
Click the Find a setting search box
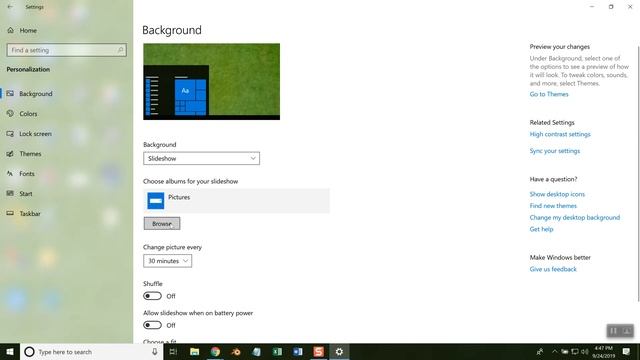coord(67,50)
